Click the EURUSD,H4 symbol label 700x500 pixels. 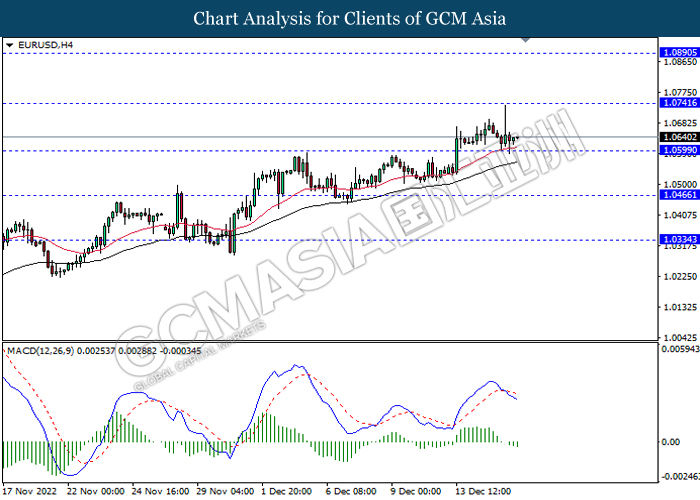pyautogui.click(x=46, y=45)
